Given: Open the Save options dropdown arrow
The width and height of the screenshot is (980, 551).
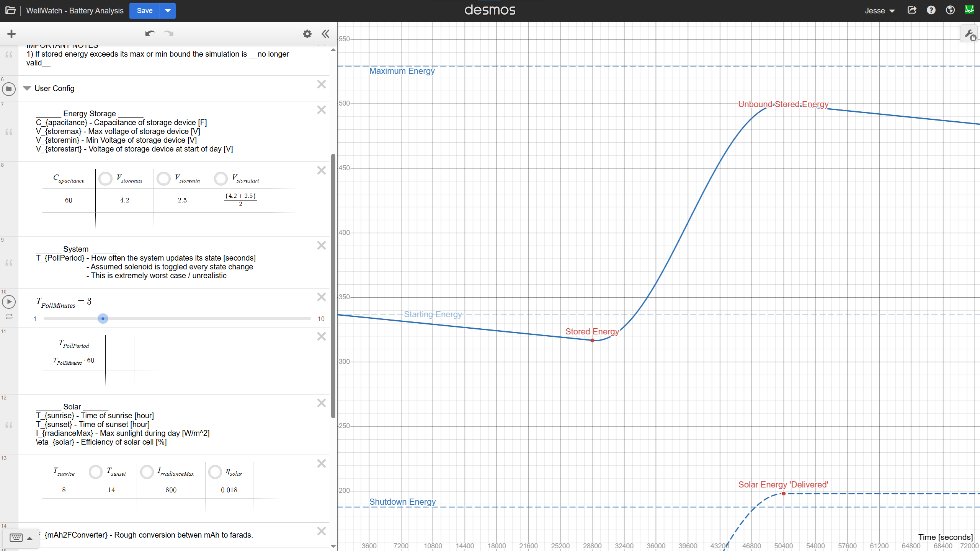Looking at the screenshot, I should (168, 11).
